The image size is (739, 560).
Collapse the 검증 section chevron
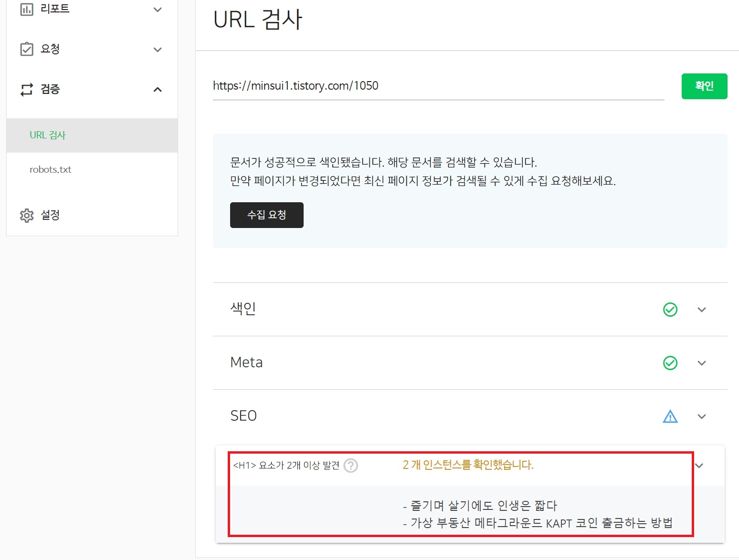click(x=158, y=90)
